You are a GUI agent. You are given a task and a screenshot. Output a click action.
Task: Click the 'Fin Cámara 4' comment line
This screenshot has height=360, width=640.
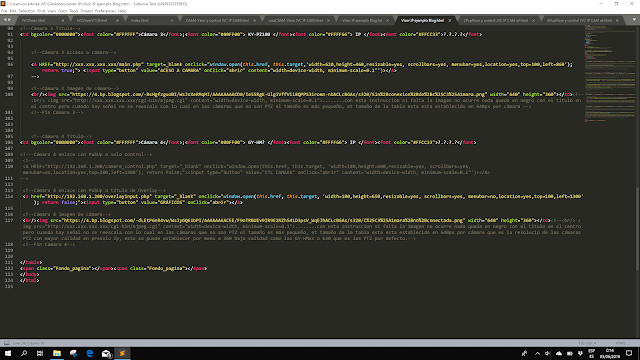point(49,244)
